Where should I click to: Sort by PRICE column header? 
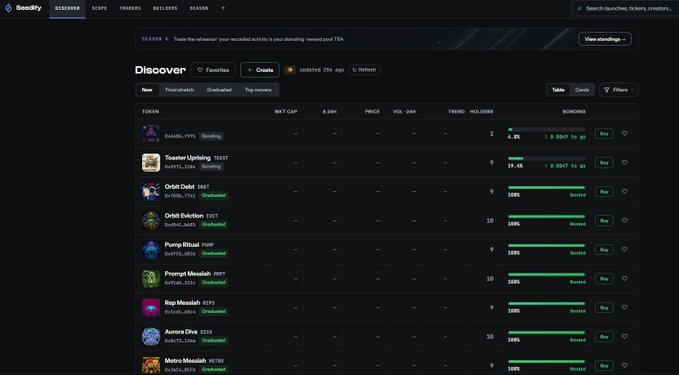click(x=372, y=111)
